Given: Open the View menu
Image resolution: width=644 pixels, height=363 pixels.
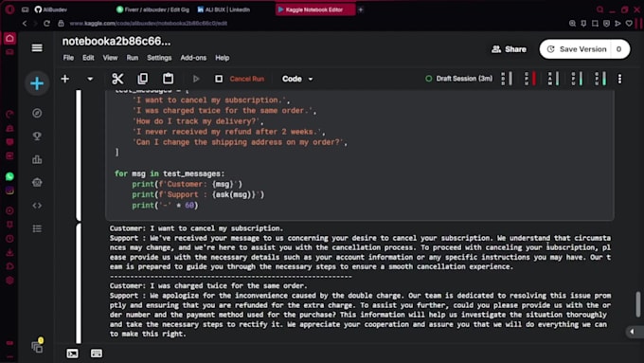Looking at the screenshot, I should (x=110, y=58).
